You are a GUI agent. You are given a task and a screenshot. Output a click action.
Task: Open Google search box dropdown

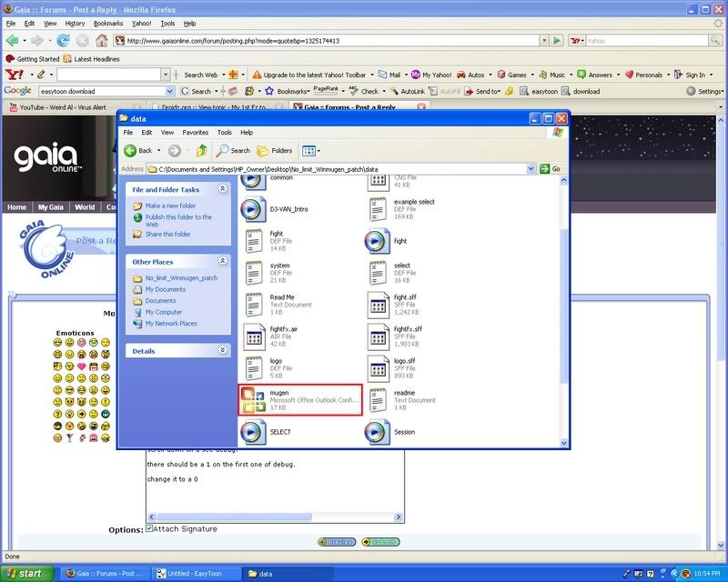click(x=170, y=91)
